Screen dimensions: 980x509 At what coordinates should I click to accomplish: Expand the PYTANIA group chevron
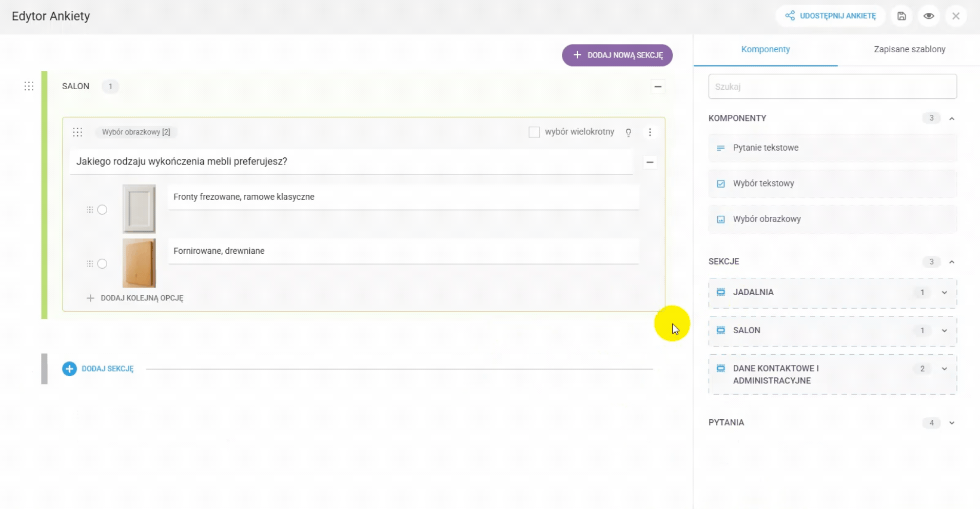(x=952, y=423)
